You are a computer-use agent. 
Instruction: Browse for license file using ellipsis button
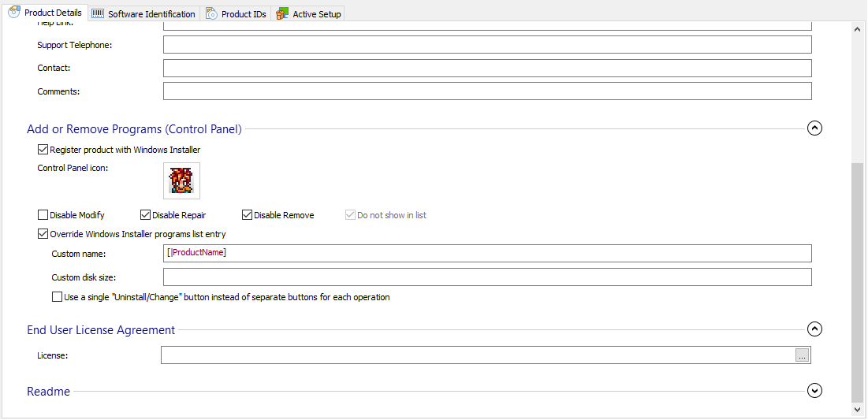pos(802,355)
